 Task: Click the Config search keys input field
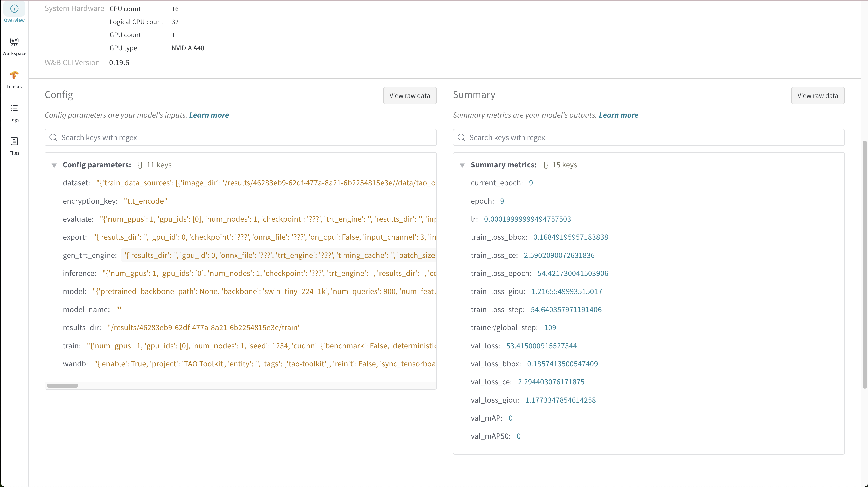[x=236, y=137]
